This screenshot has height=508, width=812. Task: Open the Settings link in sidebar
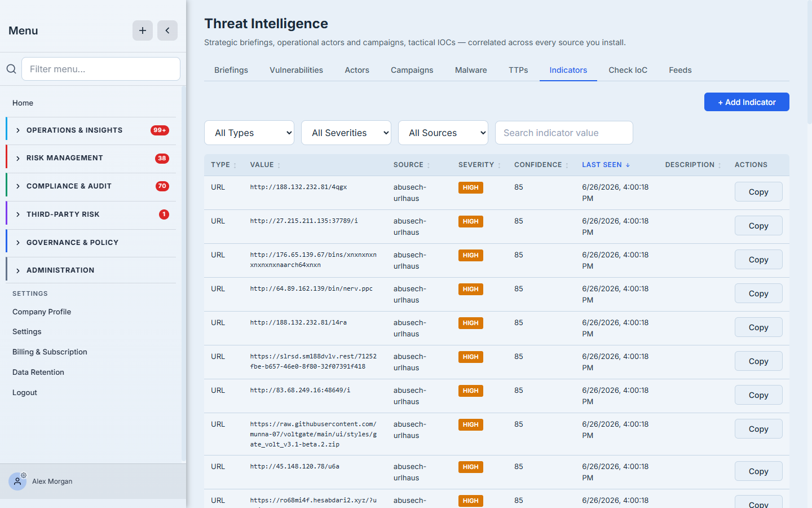27,332
